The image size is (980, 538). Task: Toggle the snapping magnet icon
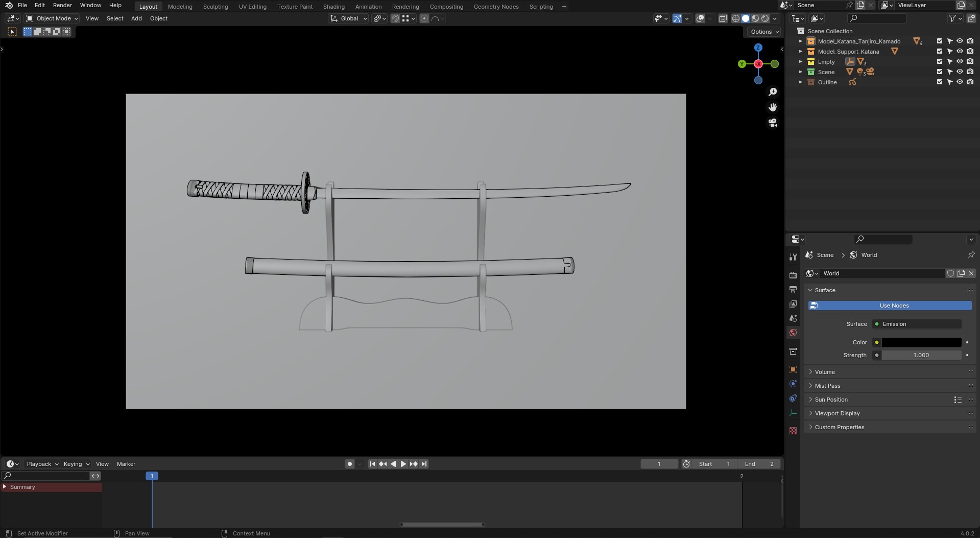[395, 18]
